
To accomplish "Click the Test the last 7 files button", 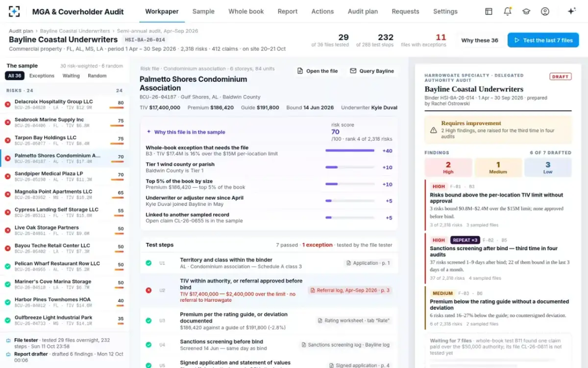I will 543,40.
